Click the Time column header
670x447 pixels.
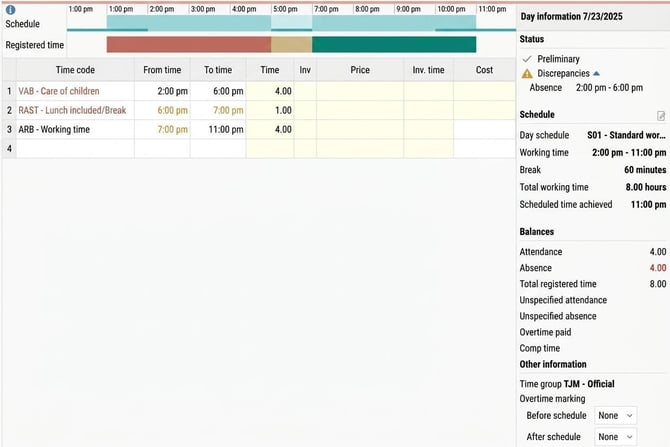pos(270,70)
